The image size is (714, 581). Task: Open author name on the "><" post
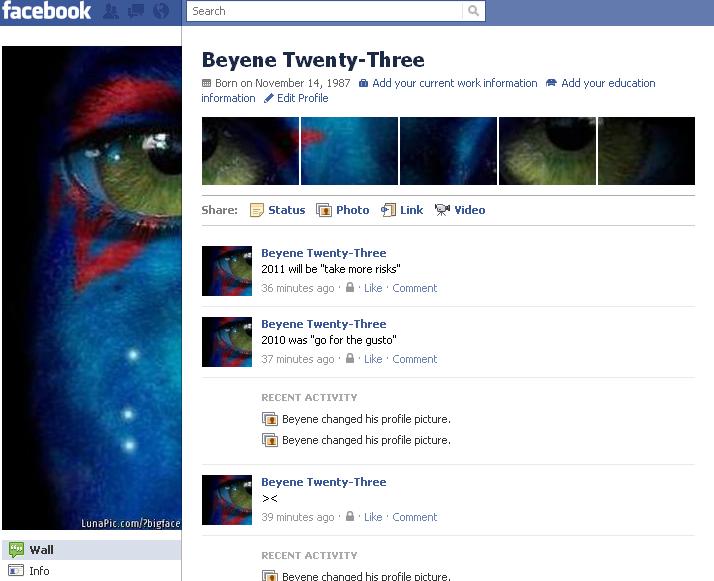pyautogui.click(x=323, y=482)
